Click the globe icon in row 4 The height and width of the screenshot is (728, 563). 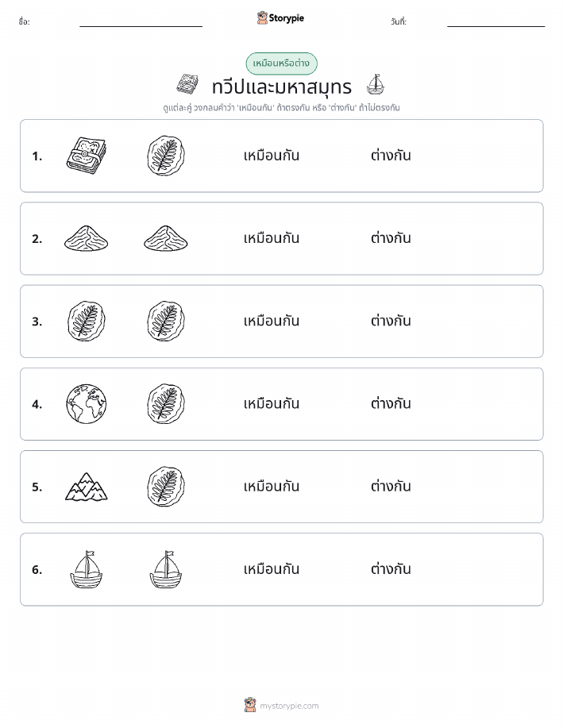point(87,404)
